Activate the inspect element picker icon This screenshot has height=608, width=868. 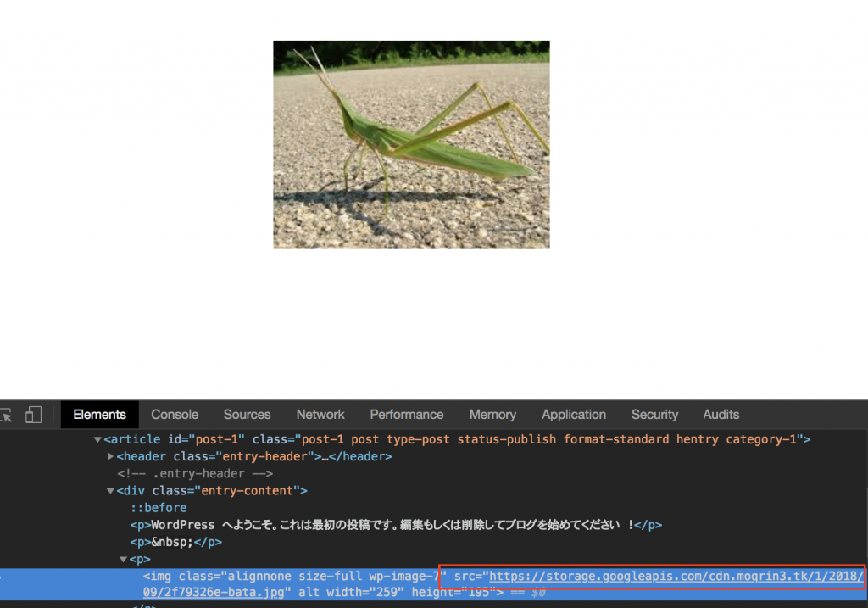(7, 415)
